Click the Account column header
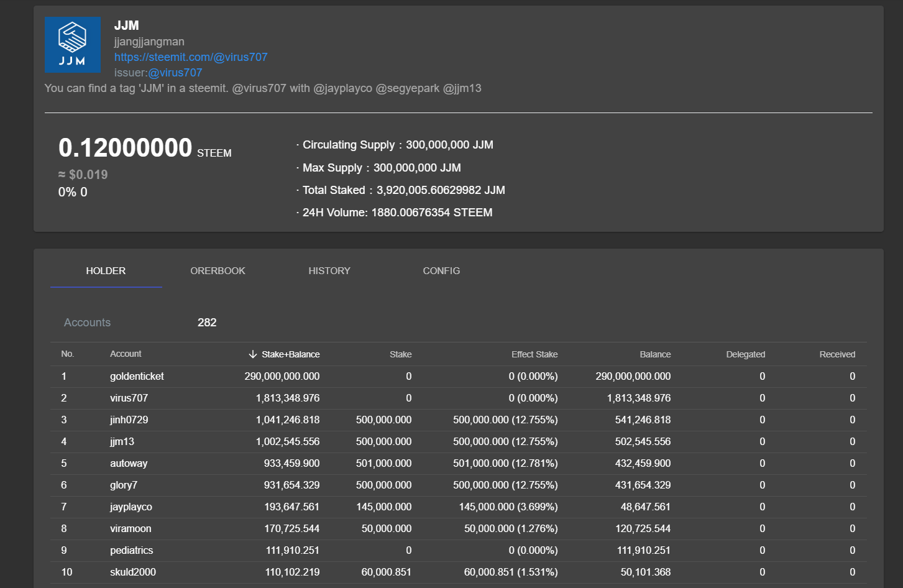Viewport: 903px width, 588px height. point(126,354)
